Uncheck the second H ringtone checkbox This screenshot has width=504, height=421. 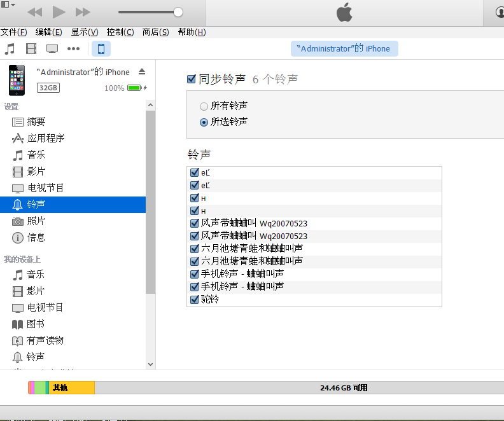195,210
